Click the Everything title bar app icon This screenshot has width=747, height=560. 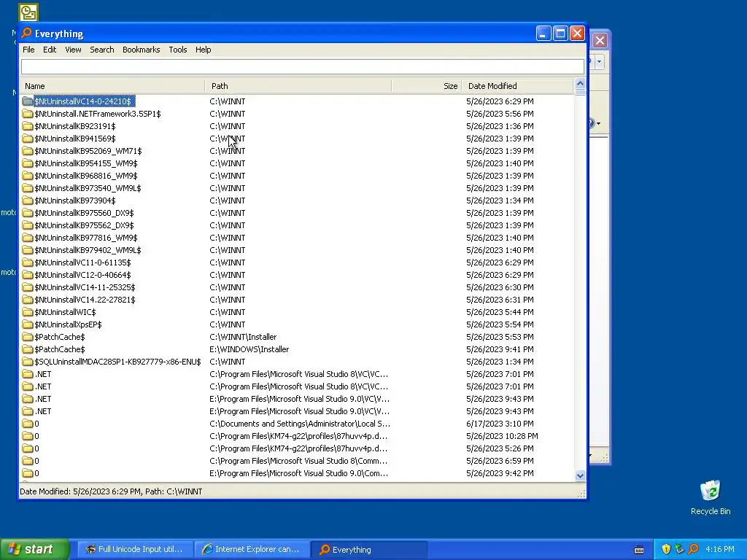pos(27,33)
